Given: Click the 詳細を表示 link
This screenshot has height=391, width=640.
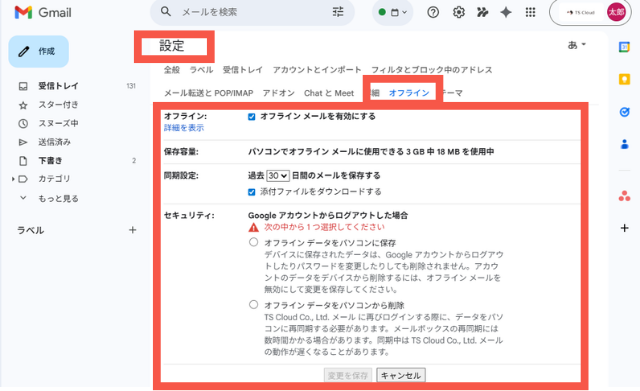Looking at the screenshot, I should click(x=184, y=128).
